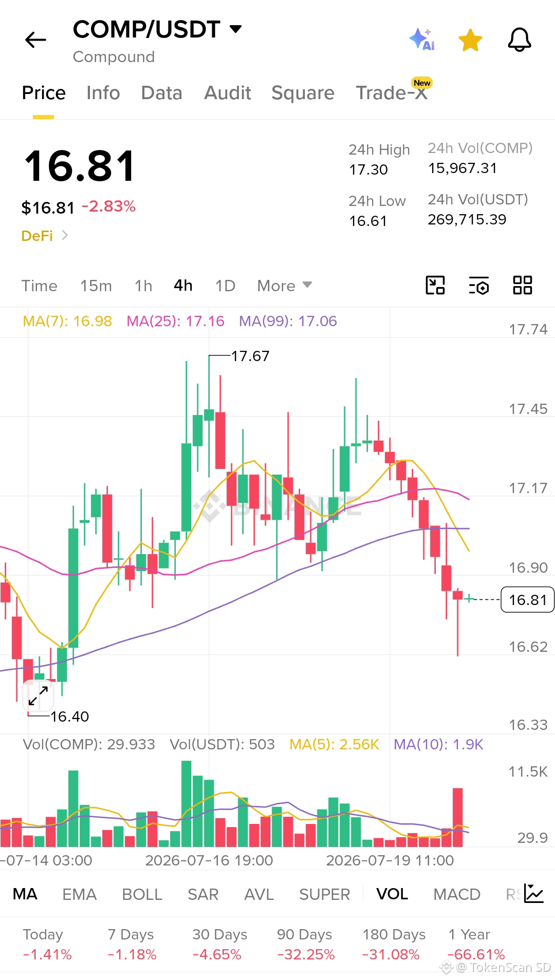Click the MA(7): 16.98 legend
This screenshot has height=980, width=555.
coord(67,322)
